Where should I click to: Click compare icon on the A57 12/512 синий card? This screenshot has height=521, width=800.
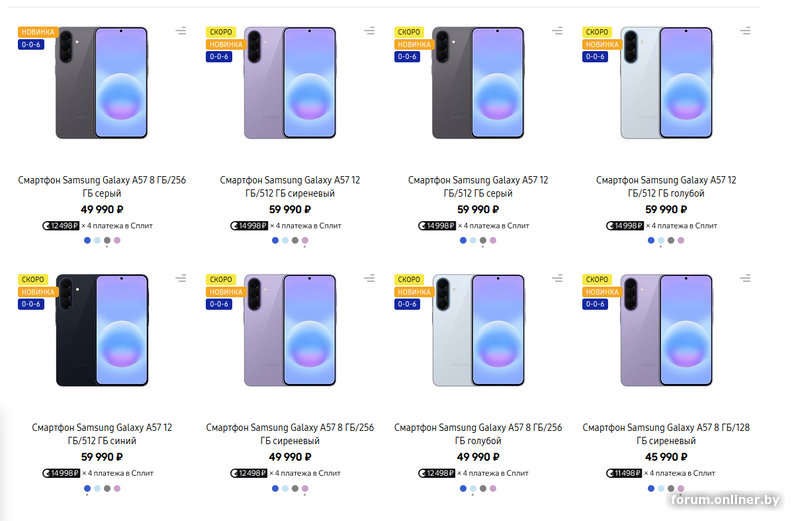180,279
